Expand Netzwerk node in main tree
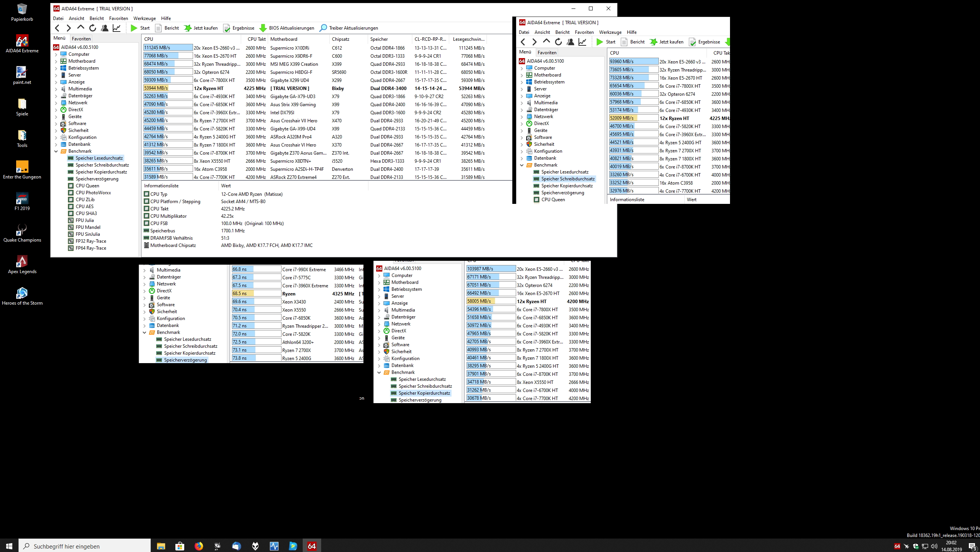This screenshot has width=980, height=552. coord(56,103)
